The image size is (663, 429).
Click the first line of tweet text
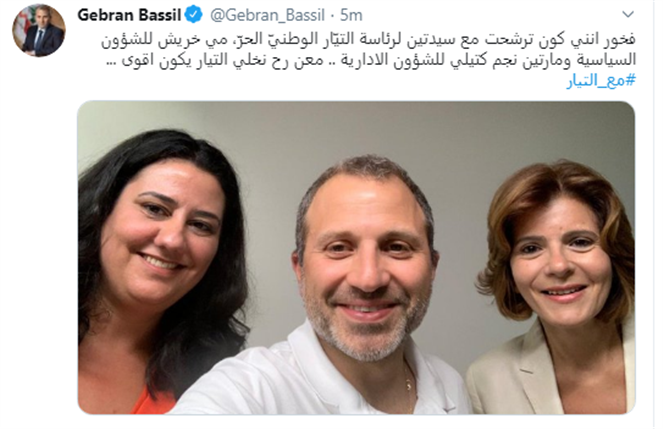click(x=368, y=40)
